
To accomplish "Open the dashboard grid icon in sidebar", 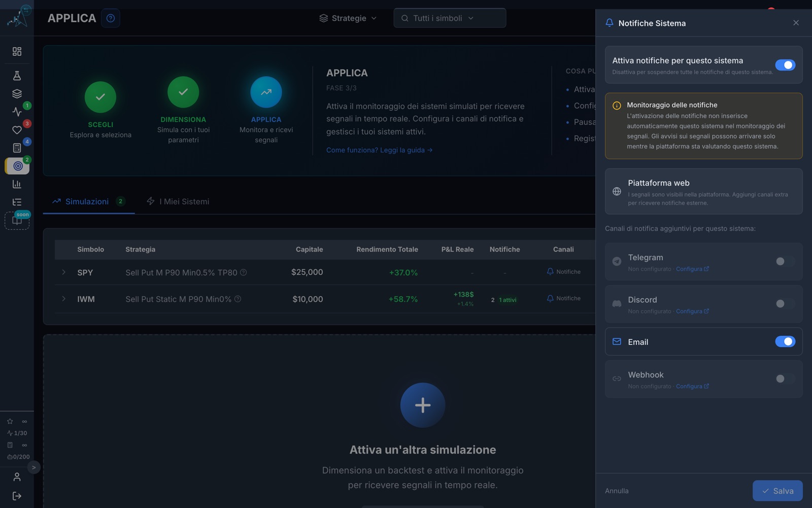I will coord(17,51).
